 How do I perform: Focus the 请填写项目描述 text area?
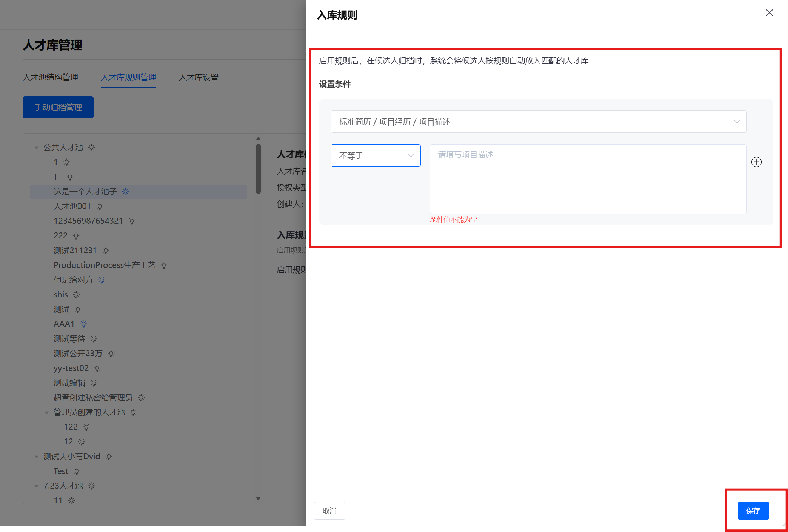click(x=588, y=179)
